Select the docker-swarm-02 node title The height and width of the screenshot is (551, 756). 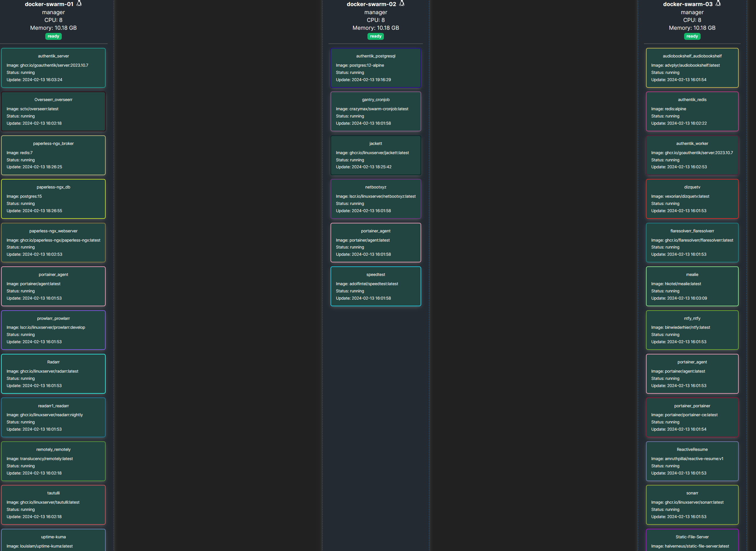(371, 4)
